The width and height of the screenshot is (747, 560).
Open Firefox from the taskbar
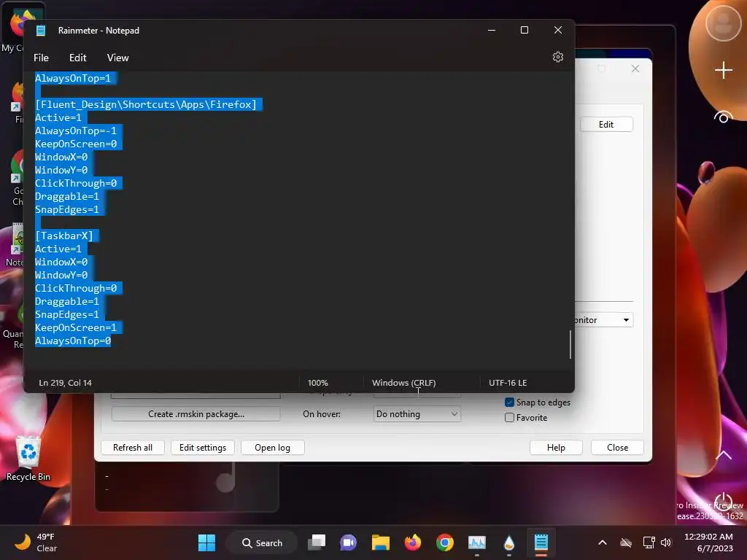tap(413, 542)
